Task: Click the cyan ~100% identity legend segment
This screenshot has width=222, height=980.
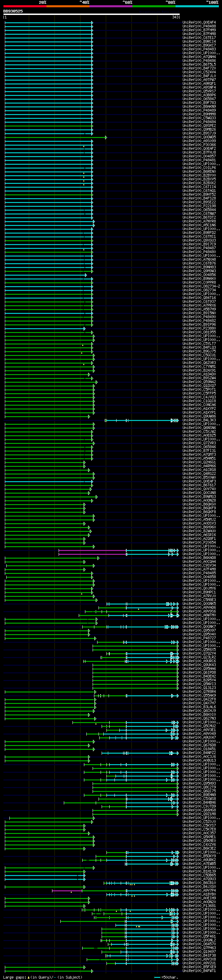Action: pos(197,6)
